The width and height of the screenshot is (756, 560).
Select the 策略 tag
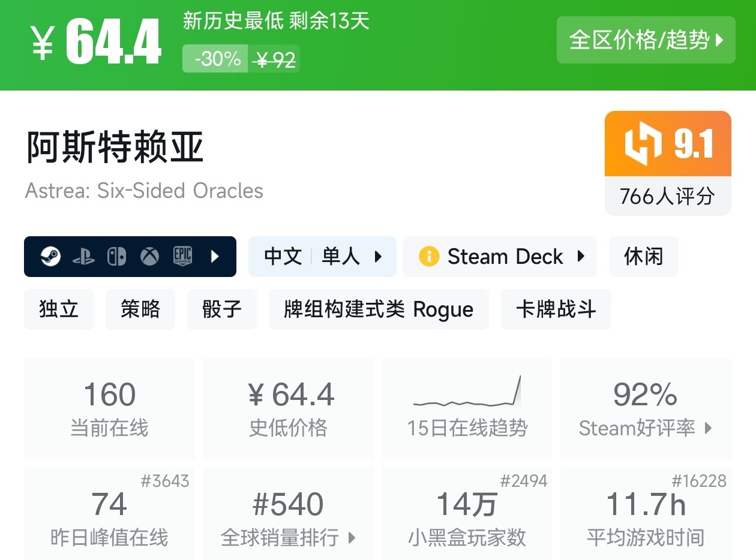click(x=140, y=309)
